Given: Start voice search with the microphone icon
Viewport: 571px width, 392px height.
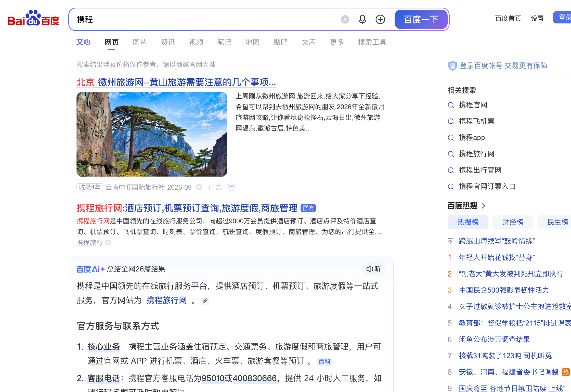Looking at the screenshot, I should click(362, 19).
